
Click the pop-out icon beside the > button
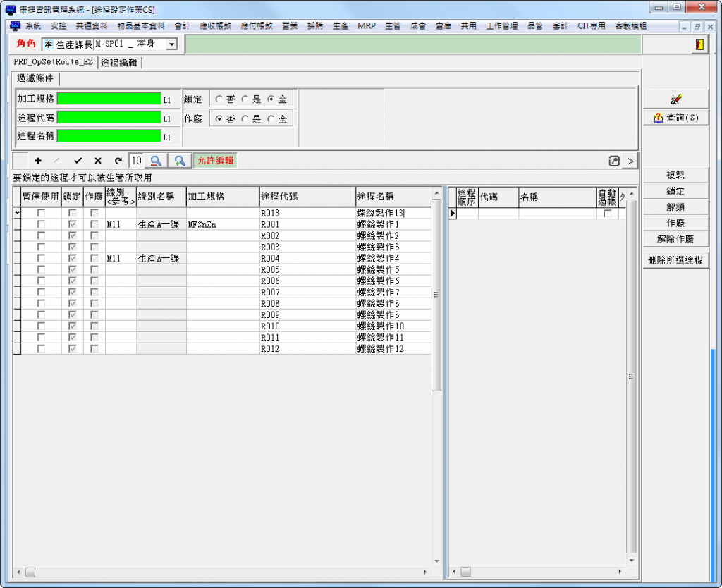[x=613, y=161]
